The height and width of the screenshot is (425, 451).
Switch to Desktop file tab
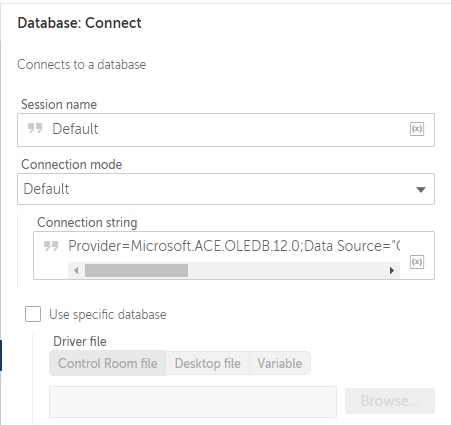[208, 363]
